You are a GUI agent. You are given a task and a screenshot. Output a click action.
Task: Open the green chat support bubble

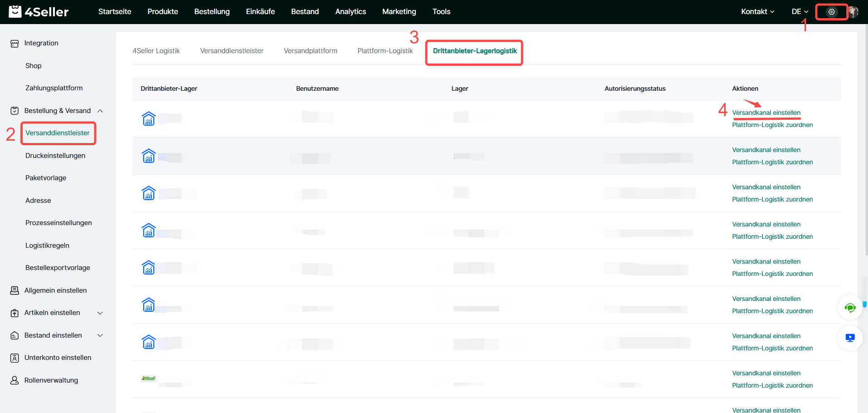point(850,308)
